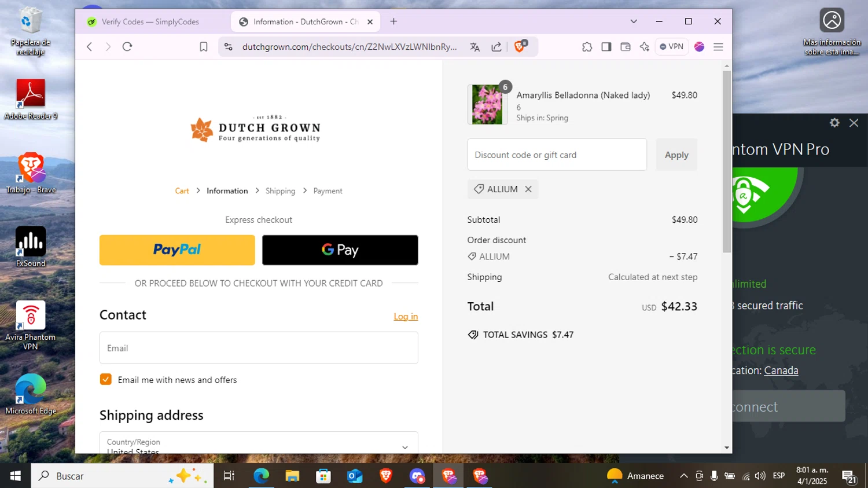
Task: Open Papelera de reciclaje desktop icon
Action: coord(30,32)
